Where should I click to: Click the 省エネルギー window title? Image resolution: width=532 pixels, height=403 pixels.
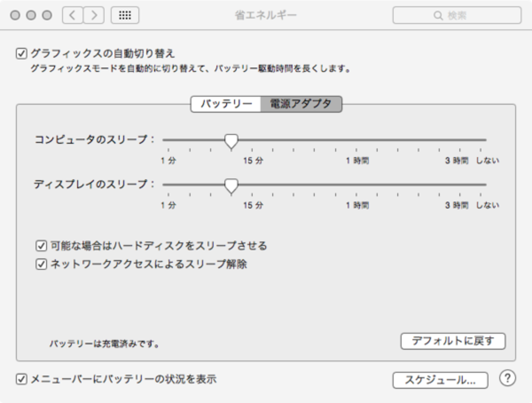(x=266, y=16)
